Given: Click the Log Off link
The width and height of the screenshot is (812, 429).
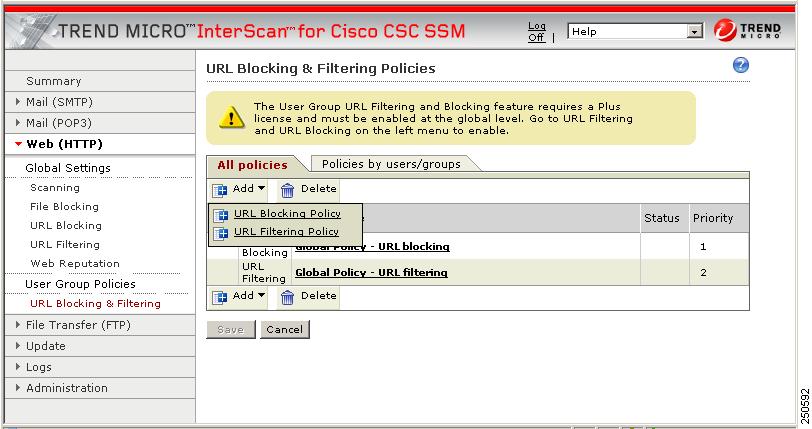Looking at the screenshot, I should click(x=536, y=32).
